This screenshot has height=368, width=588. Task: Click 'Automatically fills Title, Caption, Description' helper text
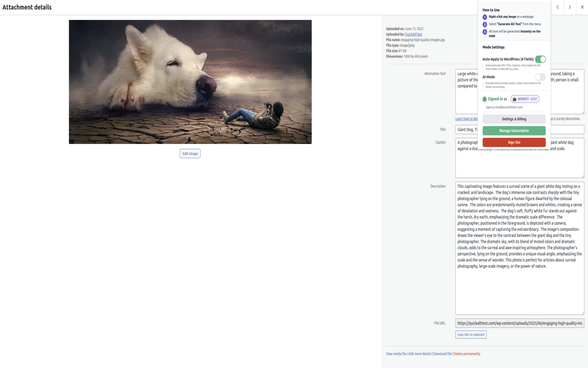513,67
